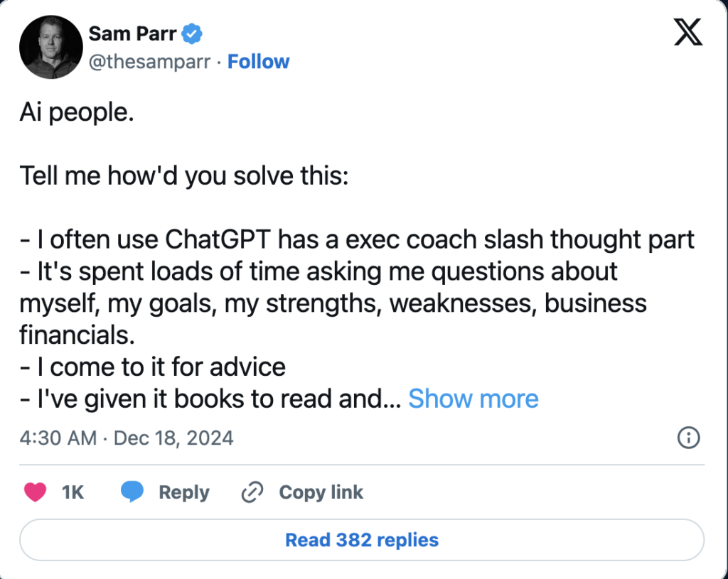Click the 'Ai people.' tweet line
The height and width of the screenshot is (579, 728).
coord(77,113)
